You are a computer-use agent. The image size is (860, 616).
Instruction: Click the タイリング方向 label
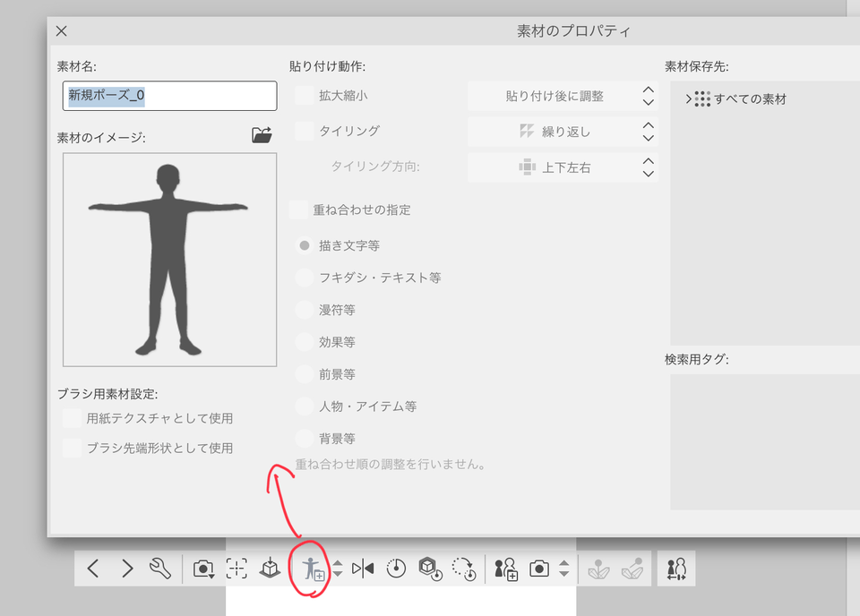pos(375,167)
